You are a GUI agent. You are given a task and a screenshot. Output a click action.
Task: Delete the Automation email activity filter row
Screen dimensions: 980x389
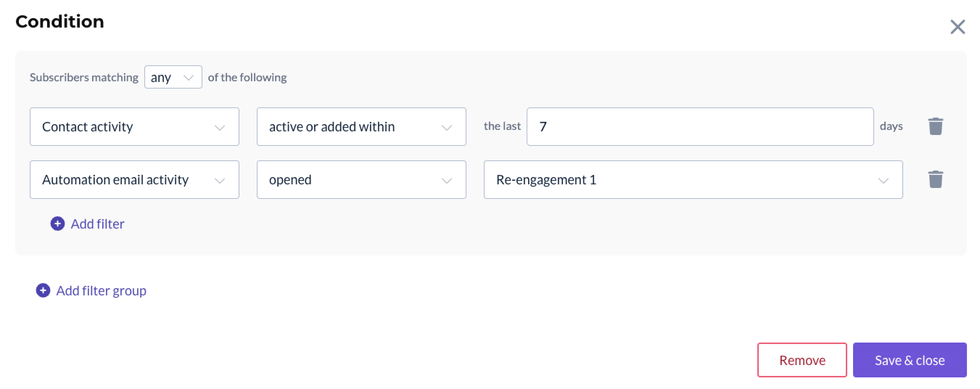(x=935, y=179)
